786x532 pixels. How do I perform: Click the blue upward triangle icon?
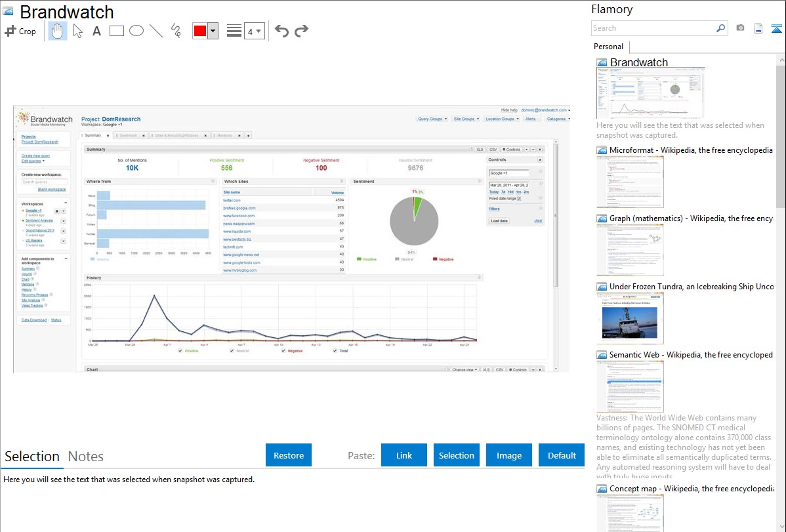point(776,28)
